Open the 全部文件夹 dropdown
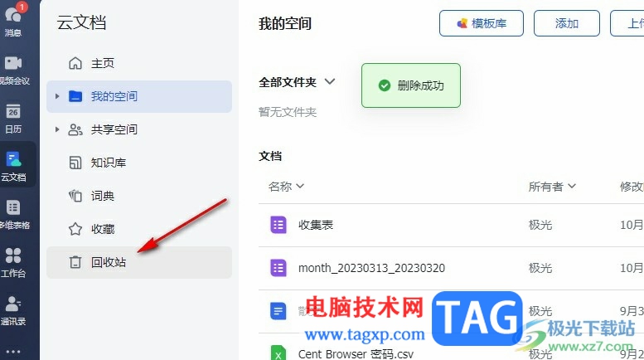This screenshot has height=360, width=644. click(297, 82)
